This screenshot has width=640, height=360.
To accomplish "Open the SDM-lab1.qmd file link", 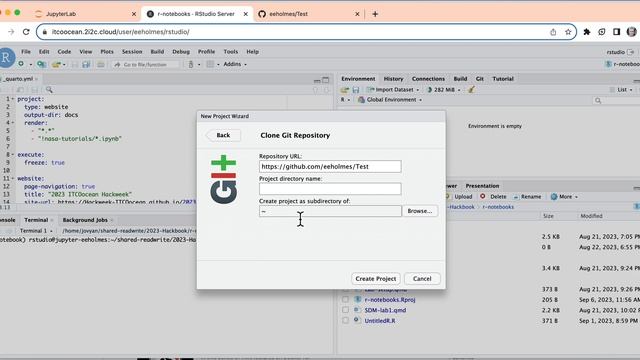I will click(385, 310).
